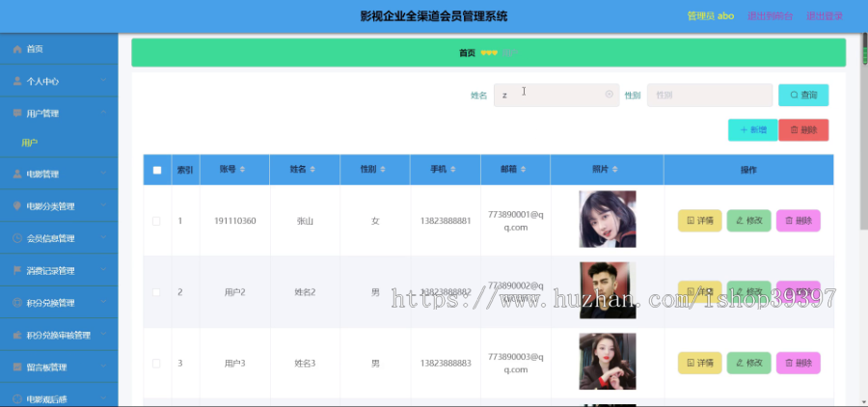Viewport: 868px width, 407px height.
Task: Click account cell 191110360
Action: pyautogui.click(x=234, y=221)
